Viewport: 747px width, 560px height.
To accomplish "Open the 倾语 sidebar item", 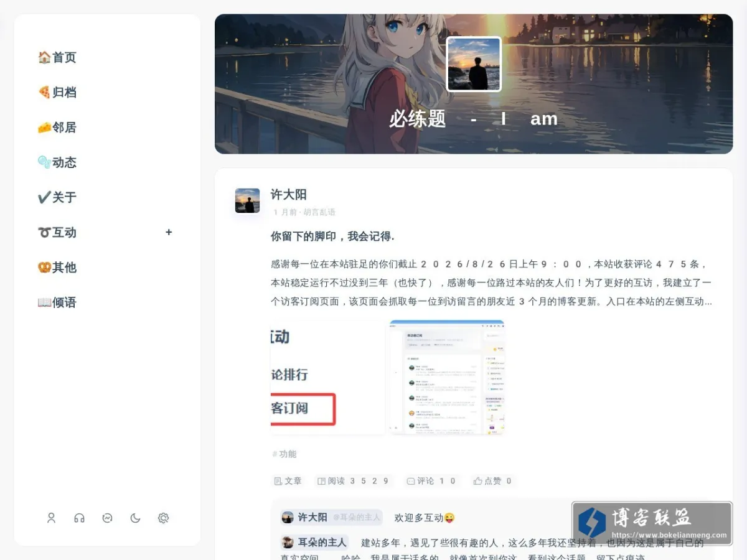I will (x=57, y=302).
